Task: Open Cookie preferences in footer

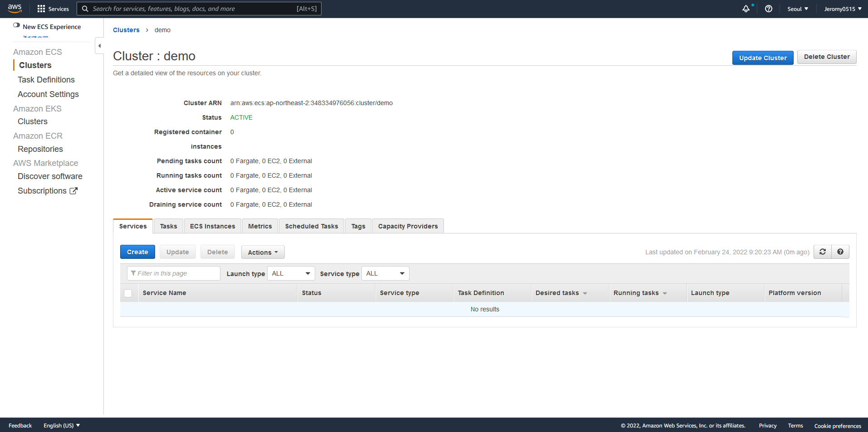Action: coord(838,426)
